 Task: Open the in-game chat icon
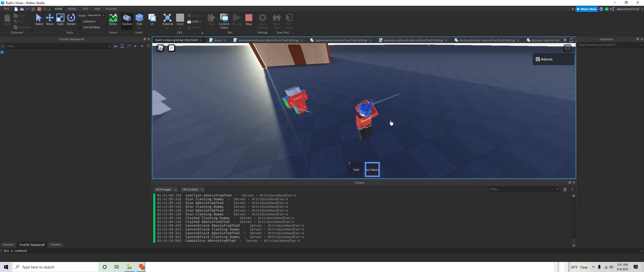[x=172, y=48]
